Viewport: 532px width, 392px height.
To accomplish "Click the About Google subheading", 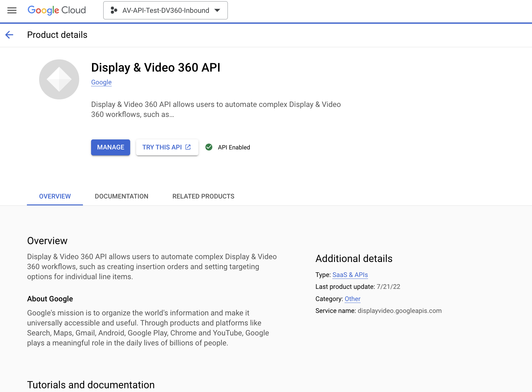I will point(50,299).
